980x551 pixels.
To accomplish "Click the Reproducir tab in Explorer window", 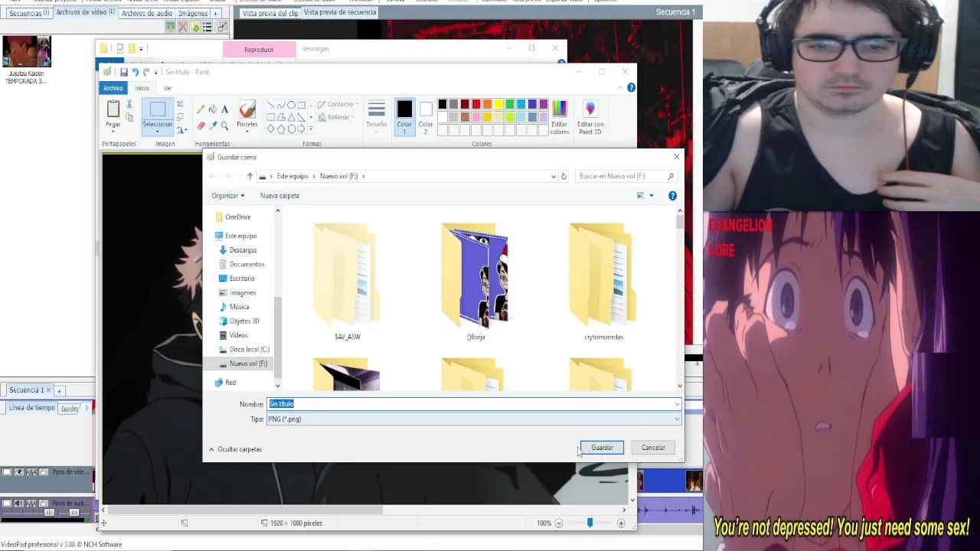I will [x=259, y=50].
